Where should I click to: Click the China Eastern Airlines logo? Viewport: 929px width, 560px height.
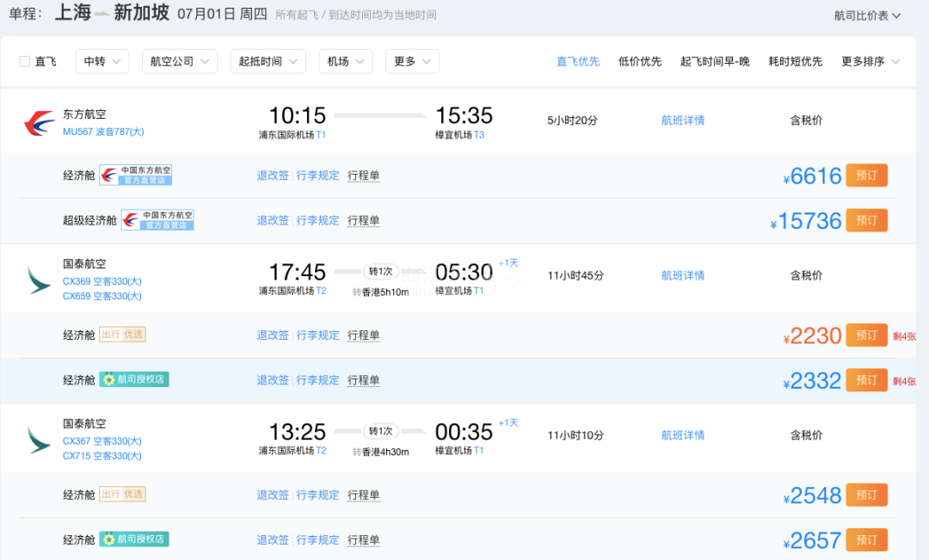coord(39,123)
